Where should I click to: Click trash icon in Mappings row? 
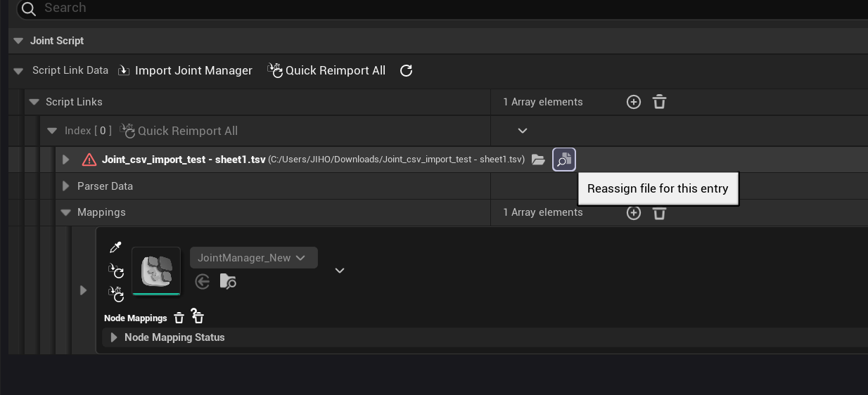coord(659,212)
